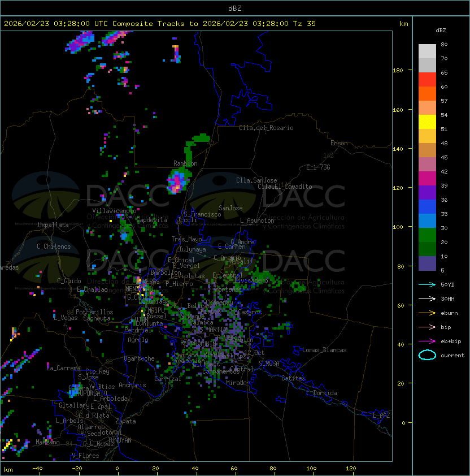The image size is (470, 476).
Task: Click the L_Dormida map label
Action: [x=321, y=393]
